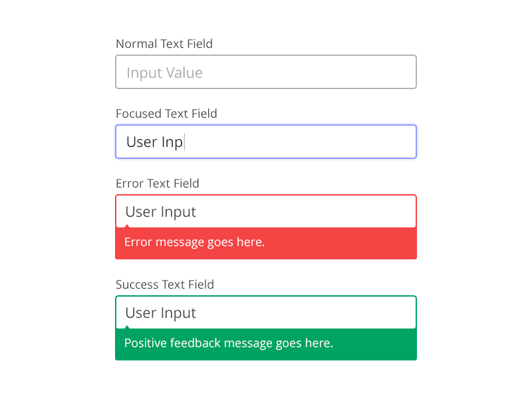Click the Normal Text Field input box
The image size is (532, 399).
266,72
